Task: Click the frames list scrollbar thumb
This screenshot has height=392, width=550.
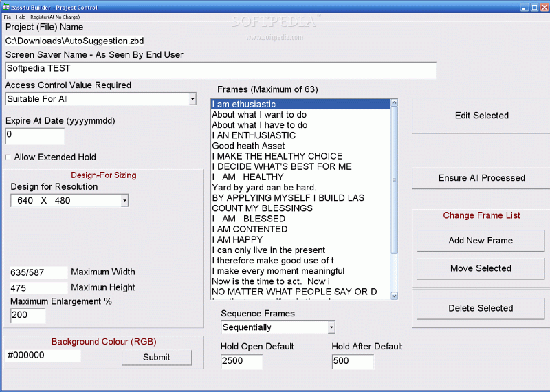Action: click(394, 179)
